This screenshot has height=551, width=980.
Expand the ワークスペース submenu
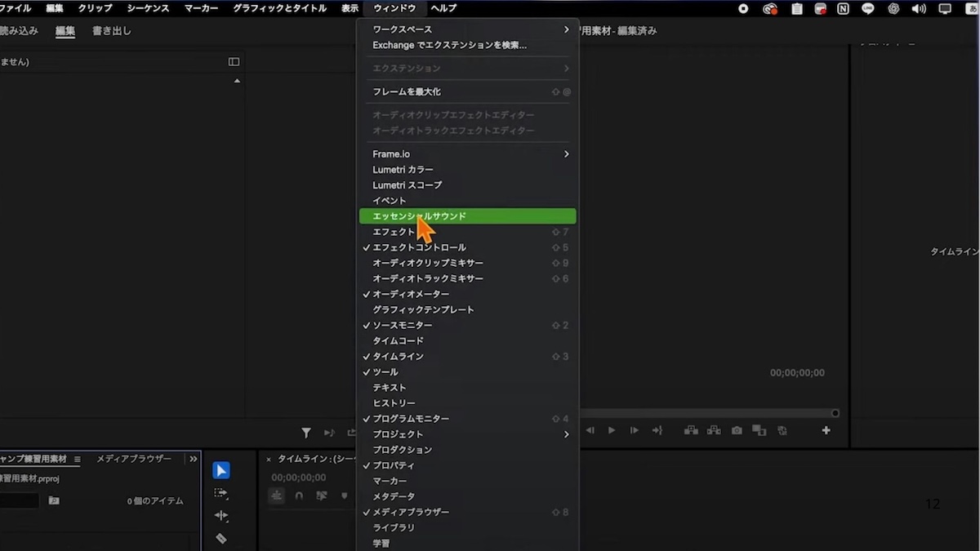(468, 29)
